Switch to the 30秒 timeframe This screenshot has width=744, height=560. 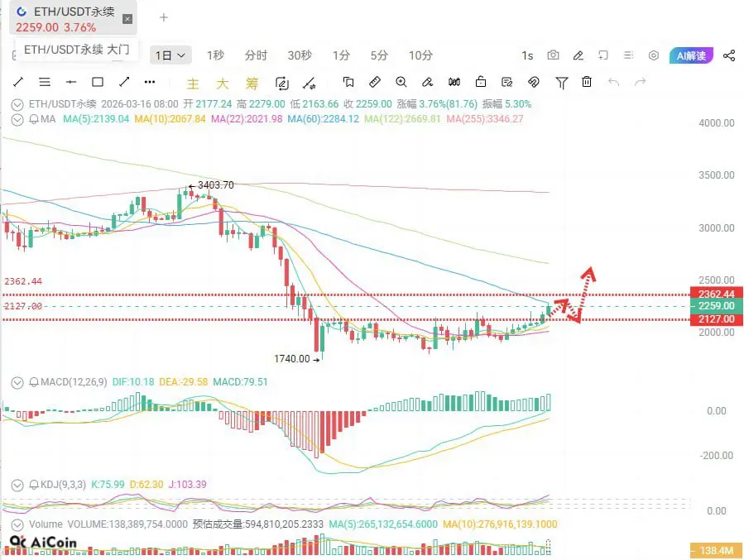click(x=300, y=55)
